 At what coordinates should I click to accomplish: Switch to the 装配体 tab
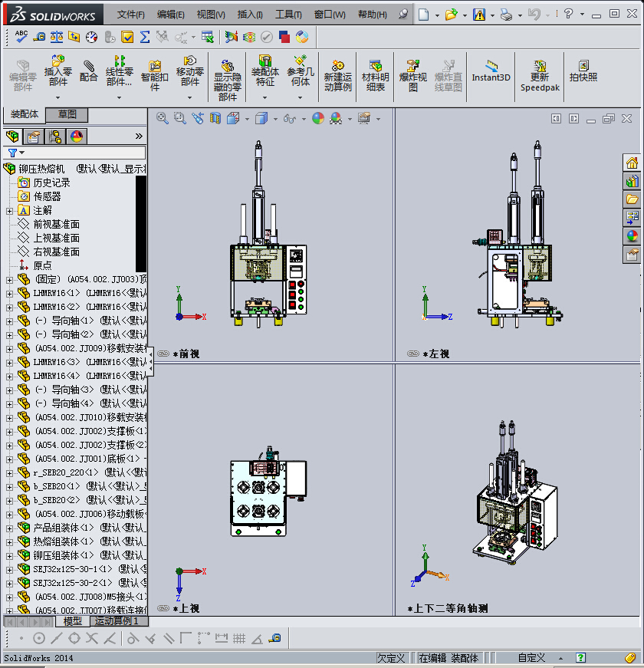click(x=25, y=114)
